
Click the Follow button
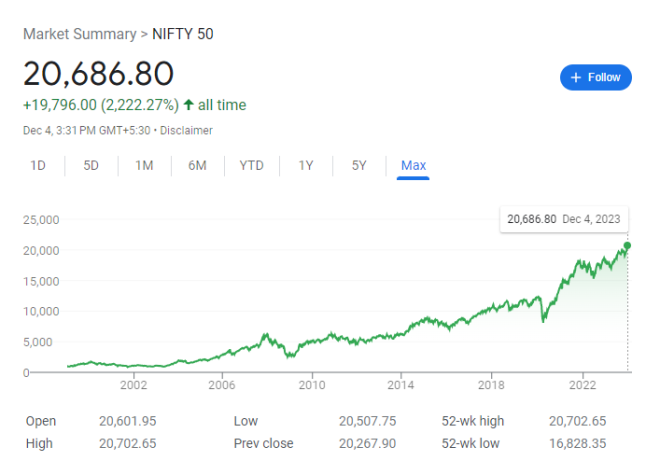[595, 77]
